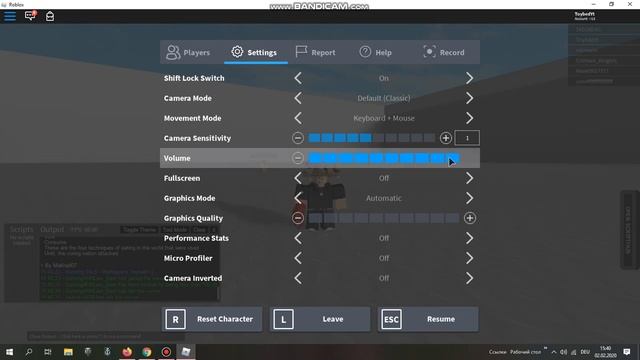The image size is (640, 360).
Task: Lower Graphics Quality with minus icon
Action: pyautogui.click(x=298, y=218)
